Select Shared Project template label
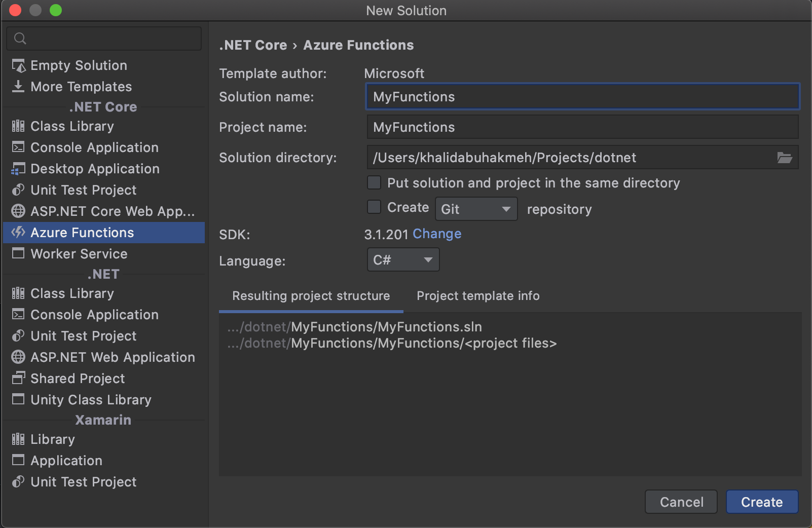812x528 pixels. point(78,379)
